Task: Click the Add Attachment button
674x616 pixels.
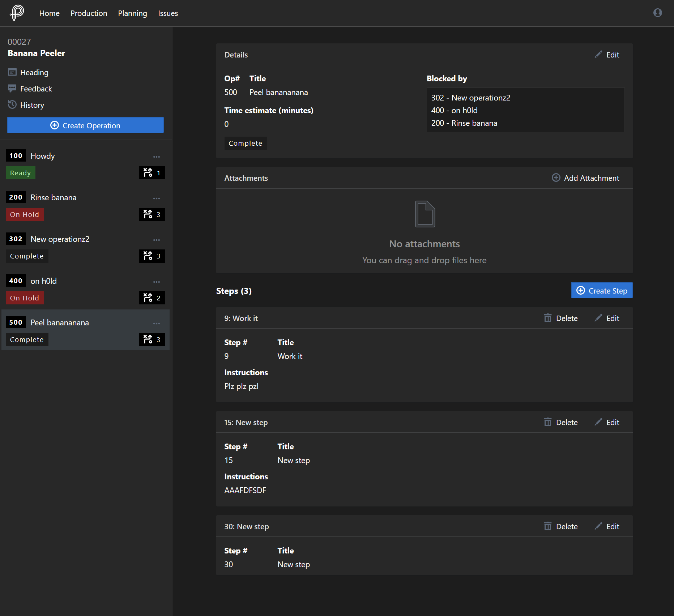Action: coord(585,178)
